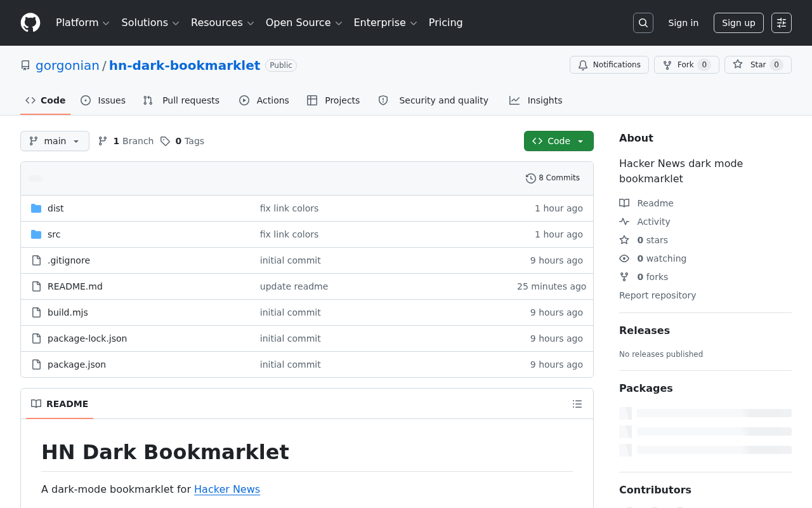Select the README tab in file viewer

(x=60, y=404)
